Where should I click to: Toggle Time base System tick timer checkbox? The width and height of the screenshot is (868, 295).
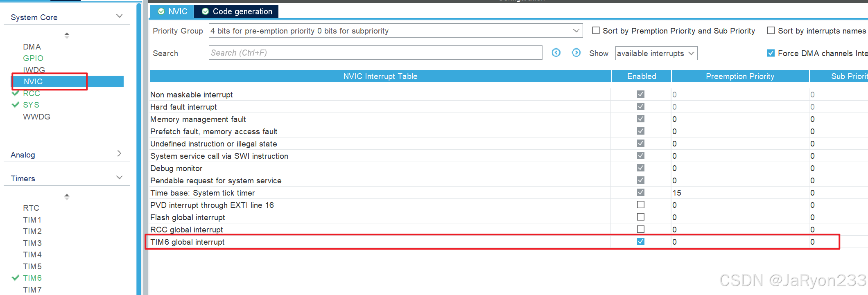point(641,192)
